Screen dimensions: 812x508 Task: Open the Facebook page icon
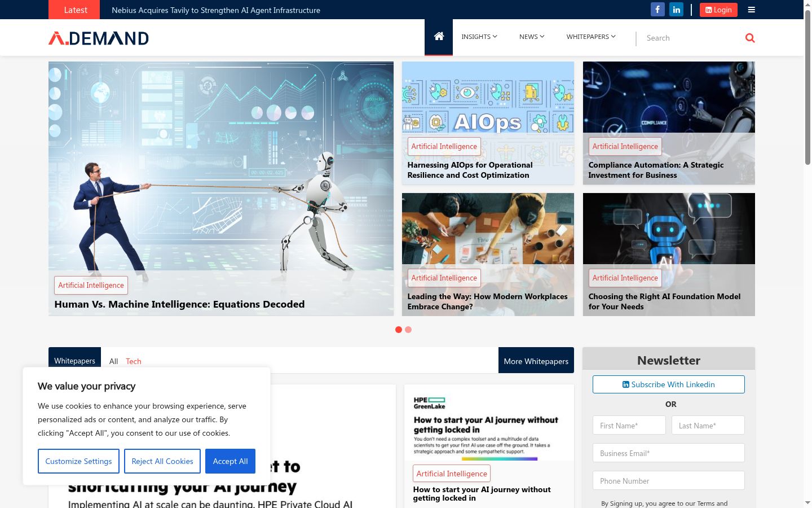coord(657,10)
